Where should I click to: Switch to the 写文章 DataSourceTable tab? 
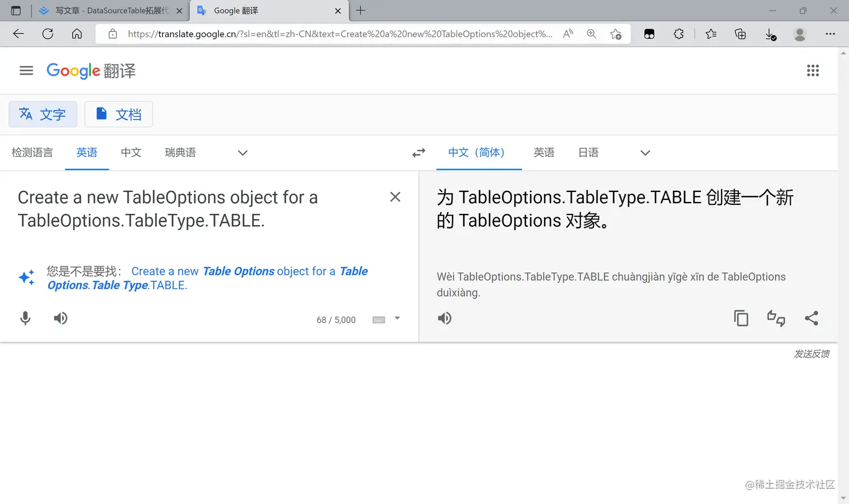111,11
